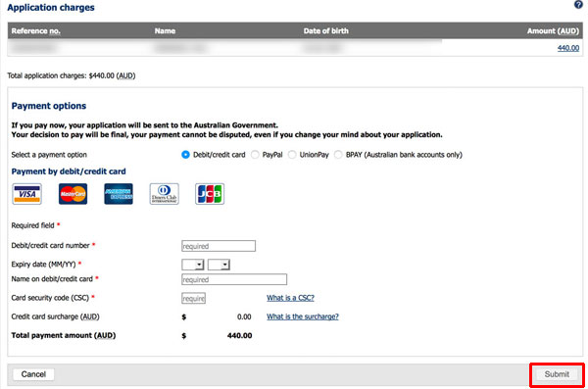Click the MasterCard logo
This screenshot has height=389, width=588.
[73, 194]
